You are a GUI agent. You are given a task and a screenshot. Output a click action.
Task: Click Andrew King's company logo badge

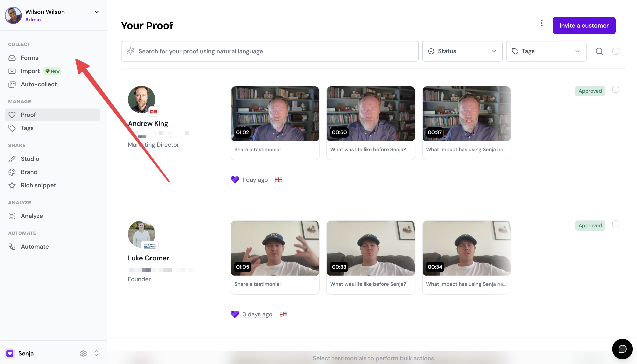(153, 112)
